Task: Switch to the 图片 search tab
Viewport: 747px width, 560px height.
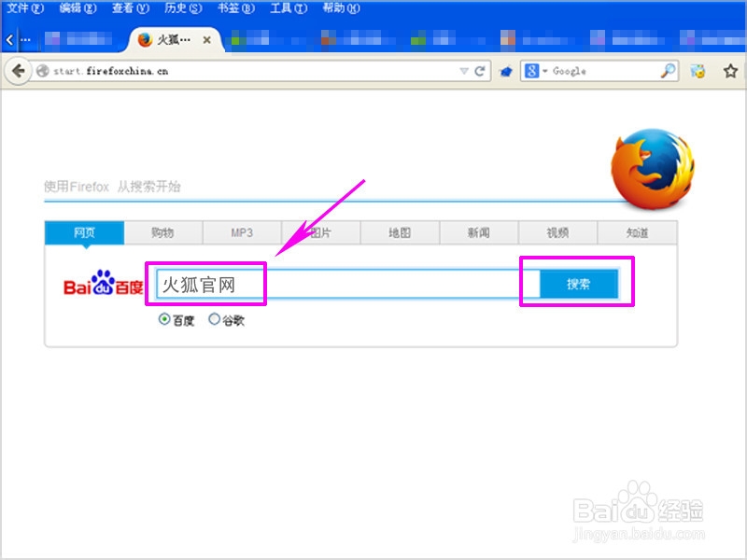Action: click(x=320, y=232)
